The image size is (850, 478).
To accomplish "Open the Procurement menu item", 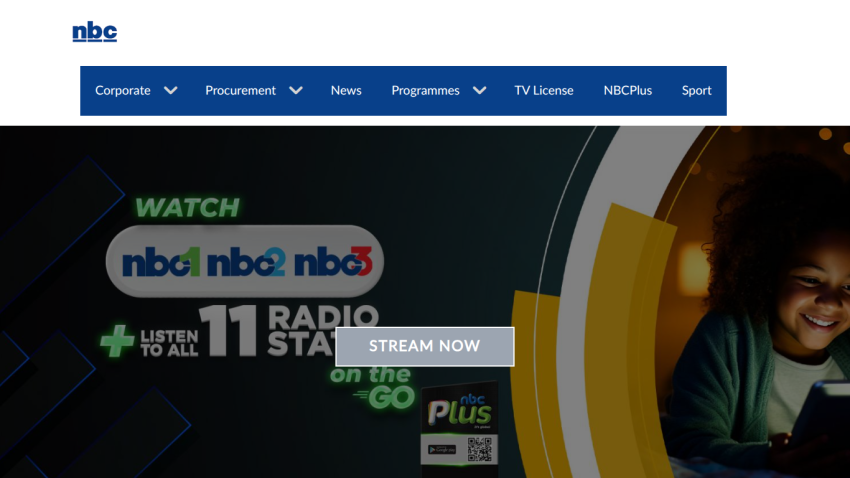I will coord(240,91).
